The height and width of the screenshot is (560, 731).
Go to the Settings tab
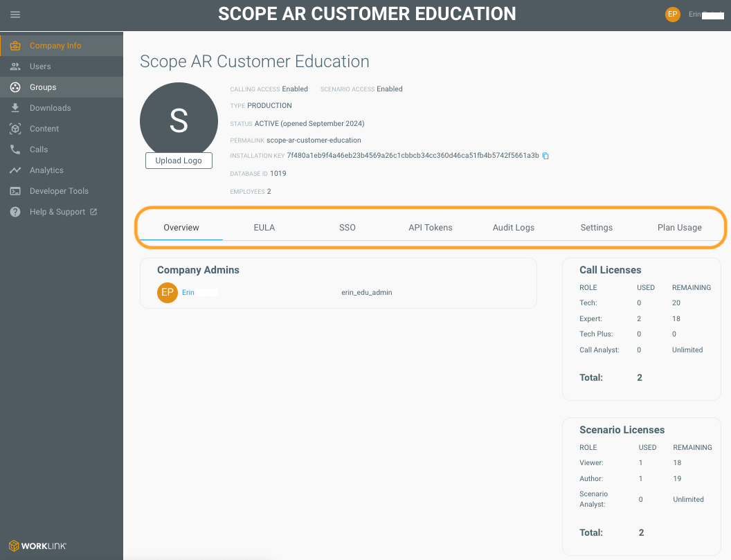[596, 228]
